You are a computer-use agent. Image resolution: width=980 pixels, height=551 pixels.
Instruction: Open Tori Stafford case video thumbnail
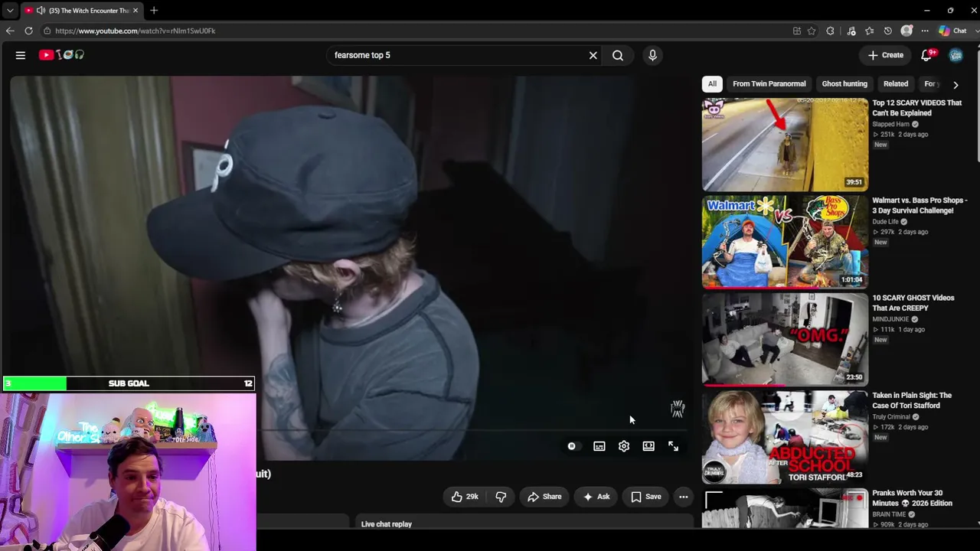[785, 437]
